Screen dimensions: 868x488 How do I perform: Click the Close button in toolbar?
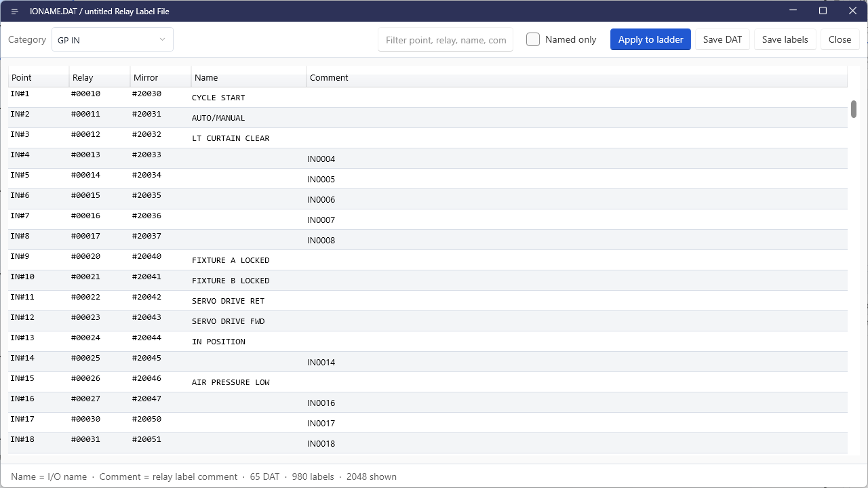tap(840, 39)
